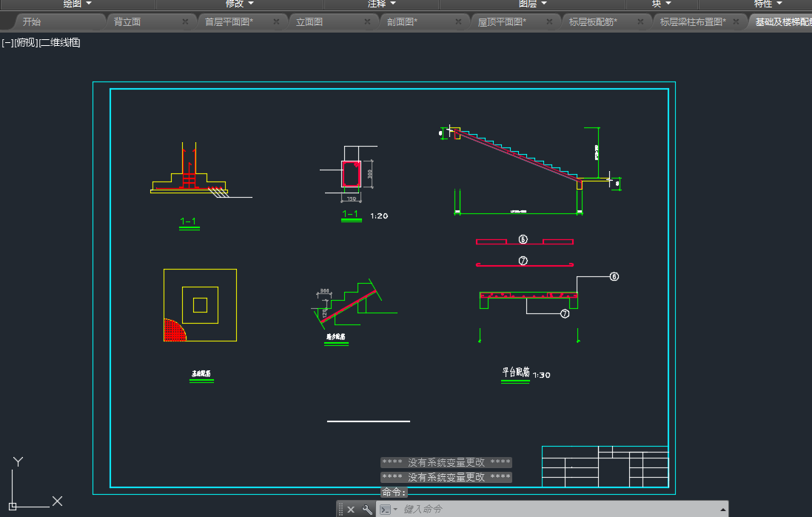Expand the 特性 ribbon panel

pos(768,4)
